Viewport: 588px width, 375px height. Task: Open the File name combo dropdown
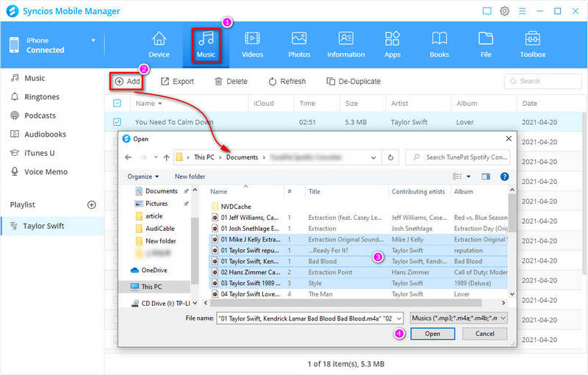coord(399,318)
